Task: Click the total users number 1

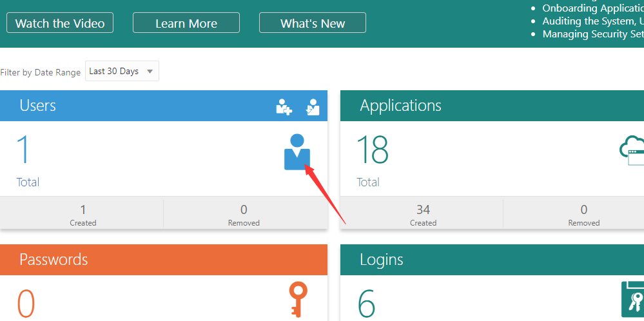Action: [24, 150]
